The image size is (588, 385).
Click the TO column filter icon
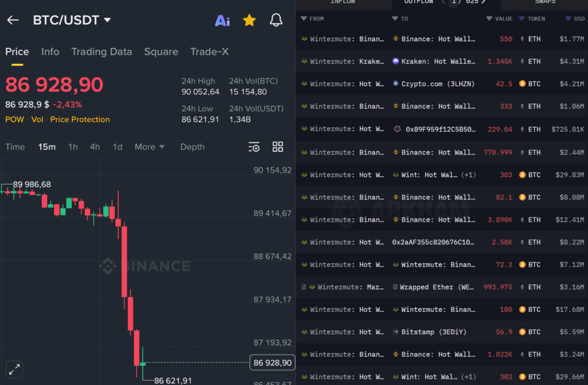point(395,19)
